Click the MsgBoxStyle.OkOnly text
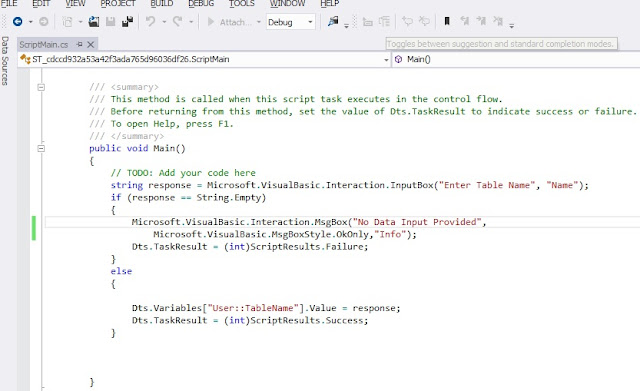 320,234
